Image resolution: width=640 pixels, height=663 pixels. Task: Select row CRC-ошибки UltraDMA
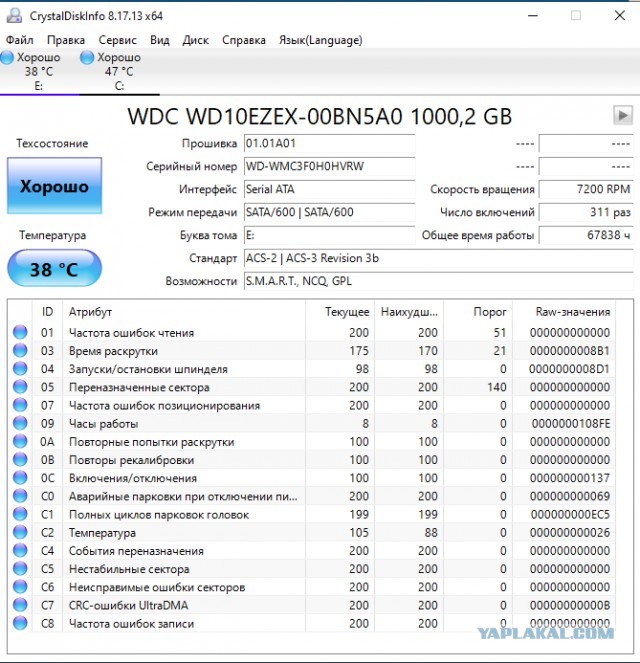tap(312, 605)
